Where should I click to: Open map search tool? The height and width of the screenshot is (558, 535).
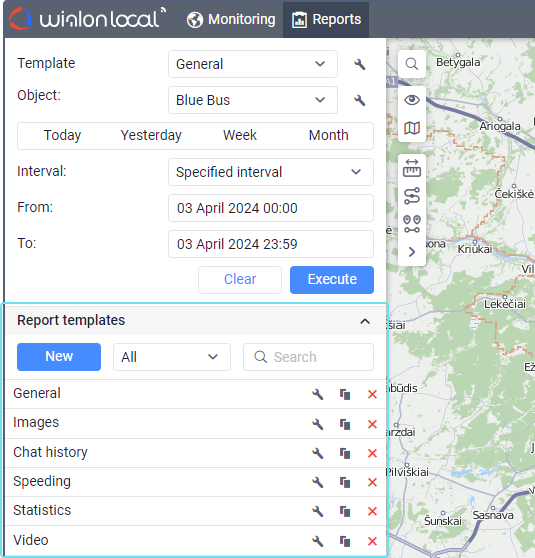(412, 64)
